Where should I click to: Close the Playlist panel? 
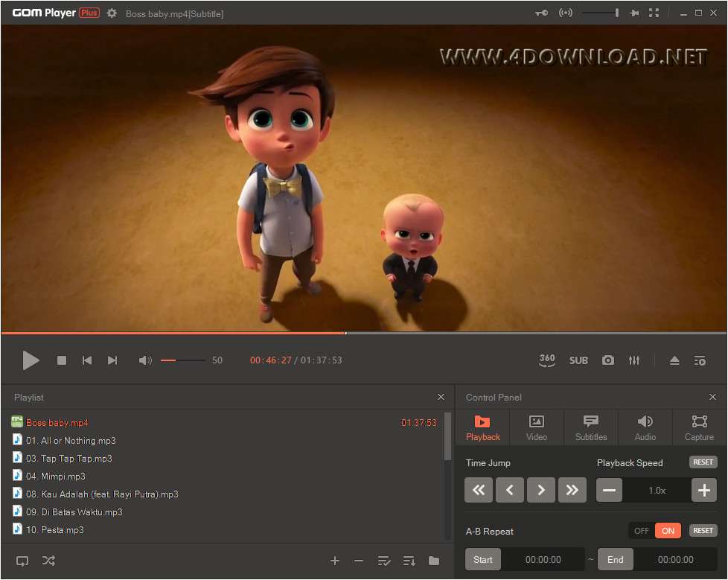(441, 397)
